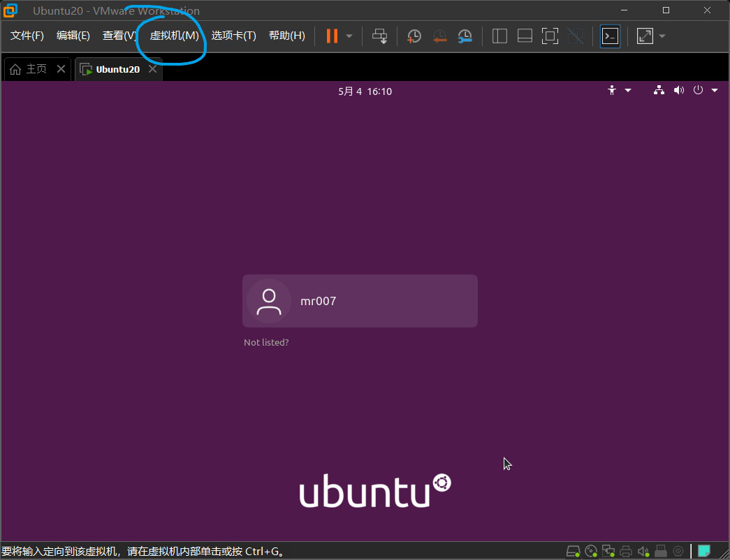The image size is (730, 560).
Task: Close the 主页 tab
Action: pos(61,69)
